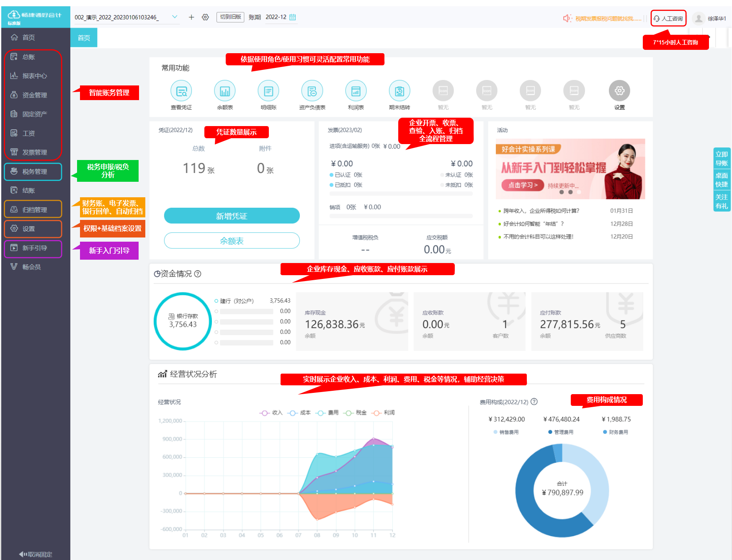Open 归档管理 in the sidebar

point(33,209)
